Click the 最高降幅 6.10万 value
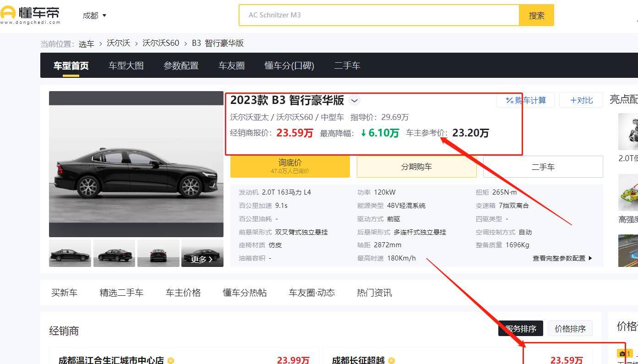 380,133
